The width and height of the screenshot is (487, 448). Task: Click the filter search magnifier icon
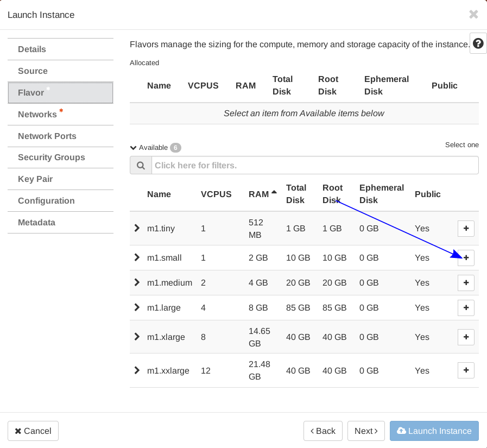coord(141,165)
